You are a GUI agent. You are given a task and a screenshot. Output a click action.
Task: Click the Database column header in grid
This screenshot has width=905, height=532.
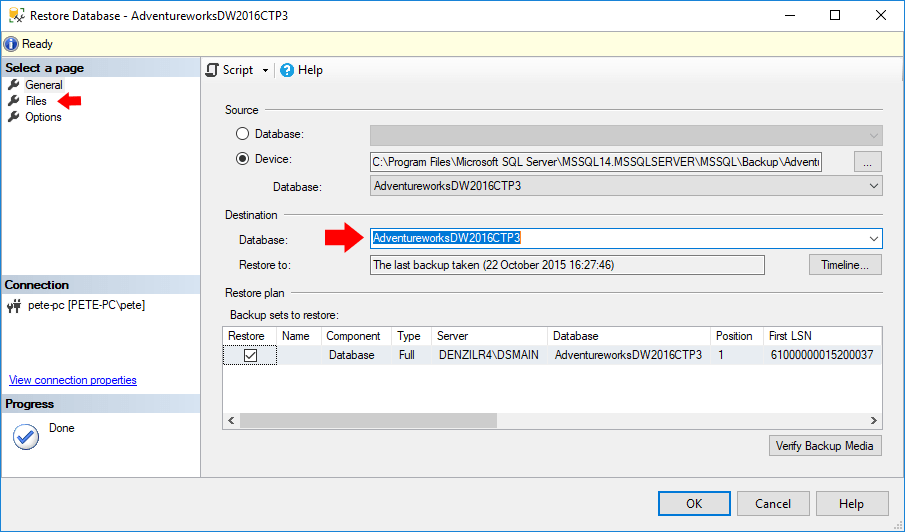coord(629,336)
